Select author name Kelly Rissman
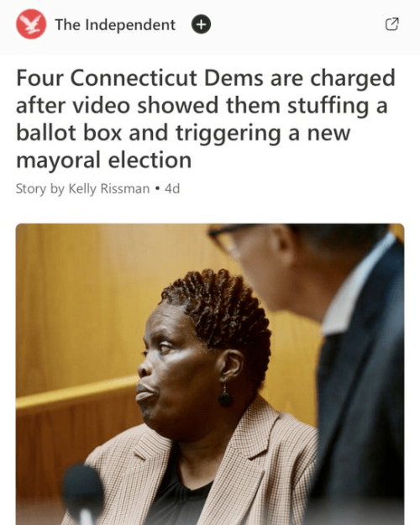Viewport: 420px width, 525px height. (109, 189)
